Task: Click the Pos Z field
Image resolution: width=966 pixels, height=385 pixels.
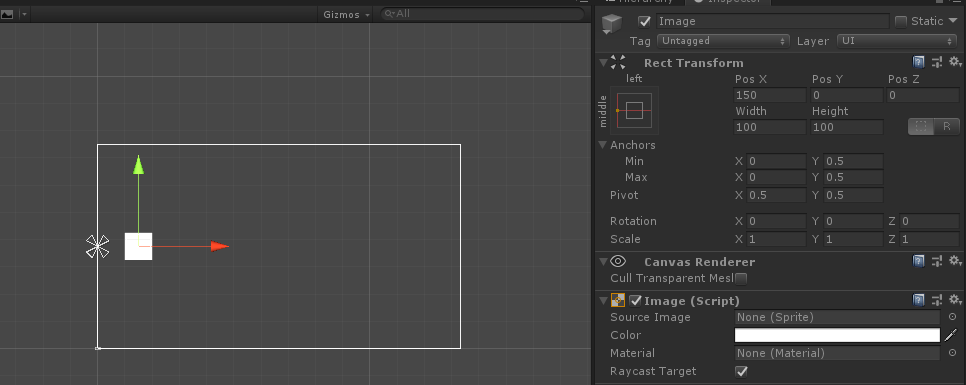Action: coord(923,95)
